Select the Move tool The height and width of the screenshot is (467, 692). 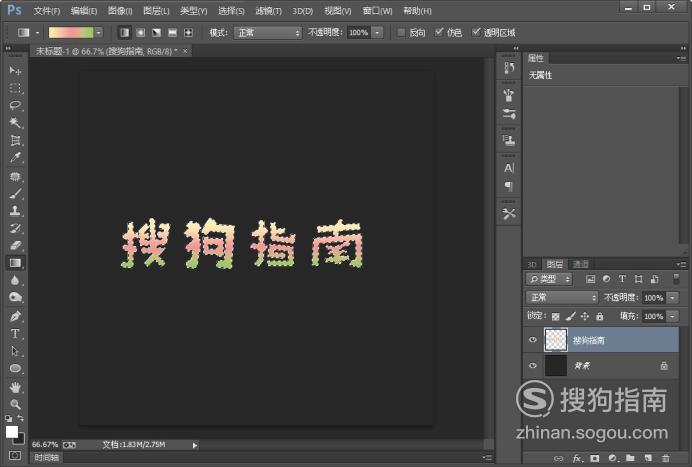pos(15,71)
